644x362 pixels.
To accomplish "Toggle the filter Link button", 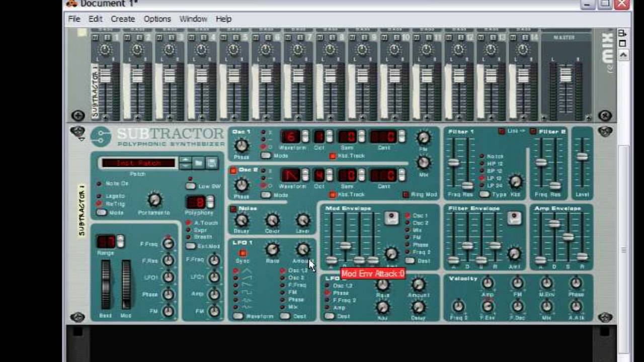I will click(x=501, y=131).
